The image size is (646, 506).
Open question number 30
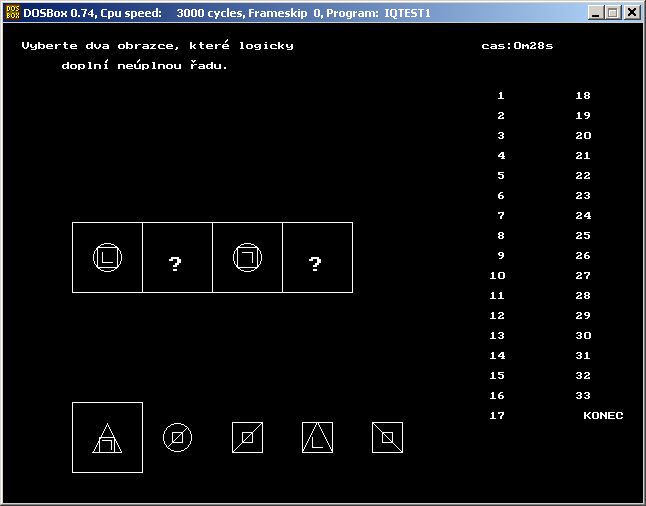coord(583,336)
